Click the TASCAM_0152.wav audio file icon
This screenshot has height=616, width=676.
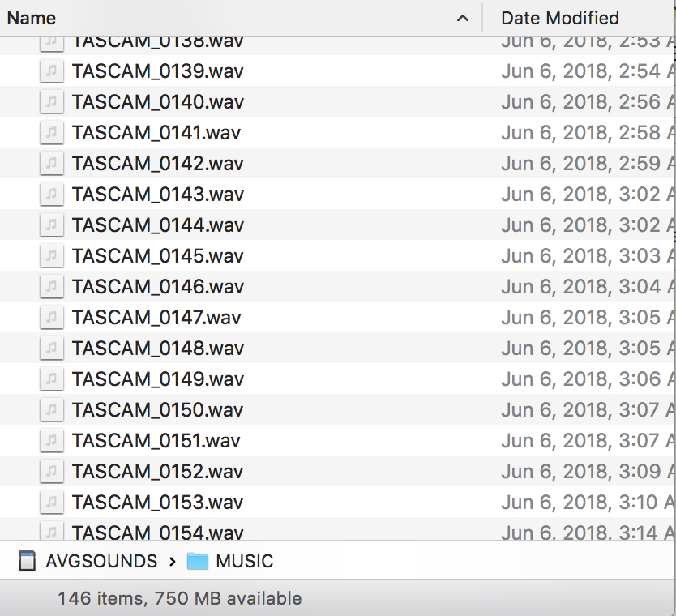(51, 472)
